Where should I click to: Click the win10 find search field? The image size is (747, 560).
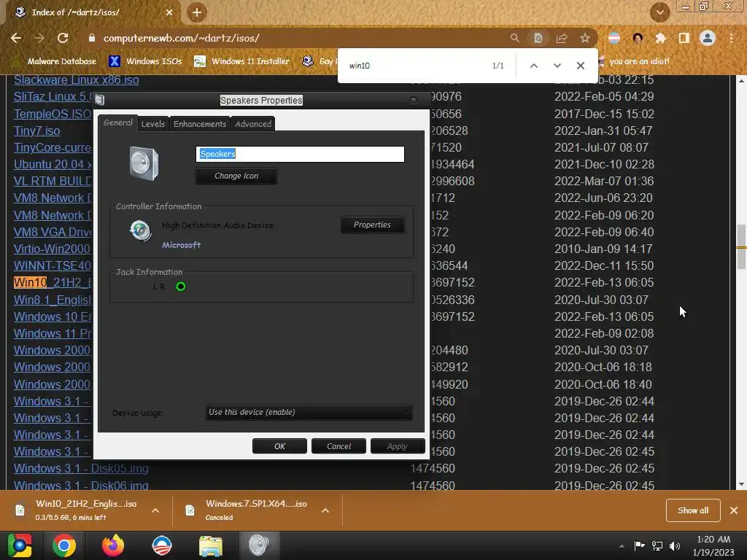414,66
